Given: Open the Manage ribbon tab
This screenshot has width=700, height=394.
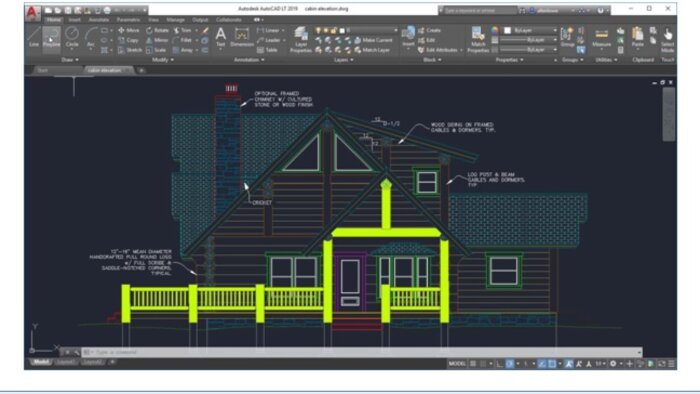Looking at the screenshot, I should [175, 20].
